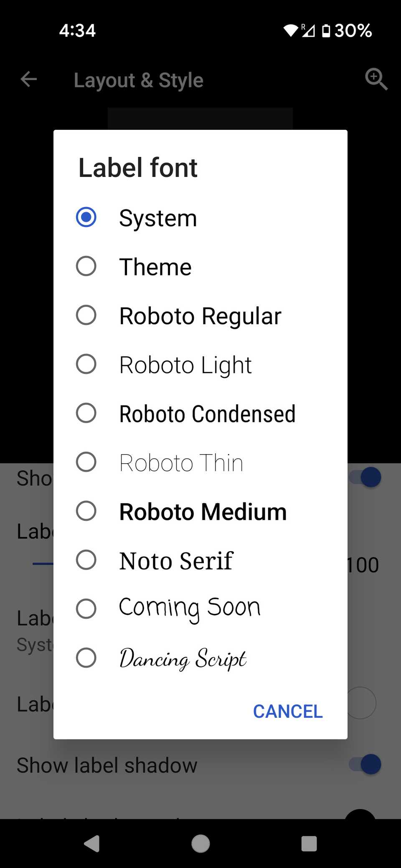
Task: Select the Noto Serif font
Action: pyautogui.click(x=176, y=560)
